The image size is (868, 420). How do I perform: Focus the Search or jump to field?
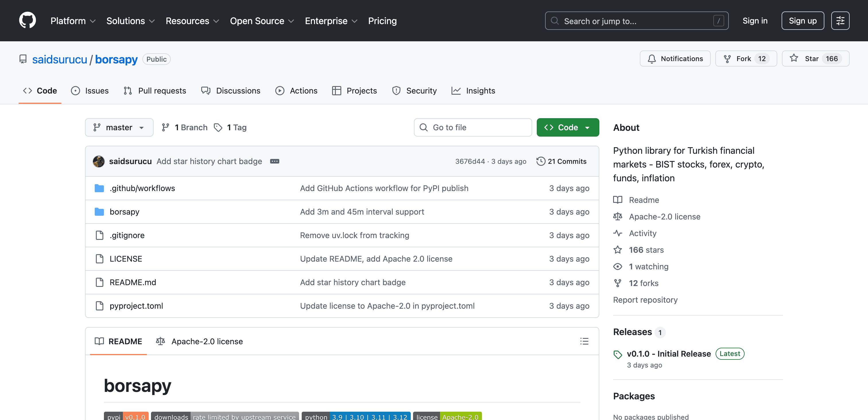tap(637, 21)
